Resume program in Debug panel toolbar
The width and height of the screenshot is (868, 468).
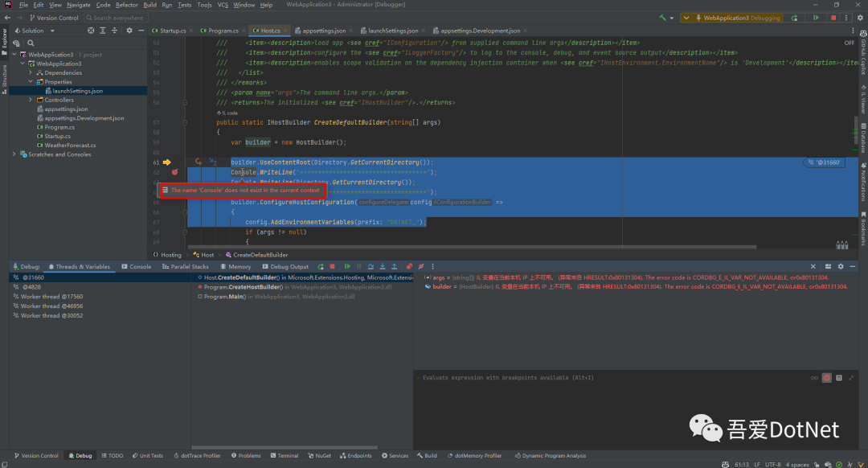tap(347, 266)
